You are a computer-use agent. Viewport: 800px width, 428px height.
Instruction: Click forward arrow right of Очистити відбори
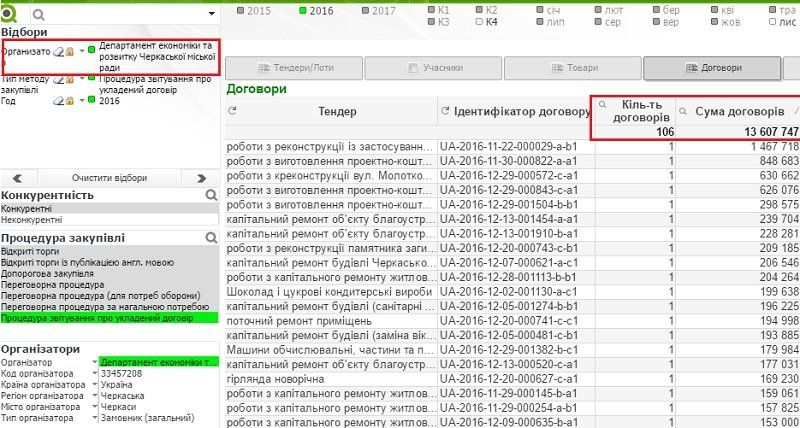(x=212, y=177)
